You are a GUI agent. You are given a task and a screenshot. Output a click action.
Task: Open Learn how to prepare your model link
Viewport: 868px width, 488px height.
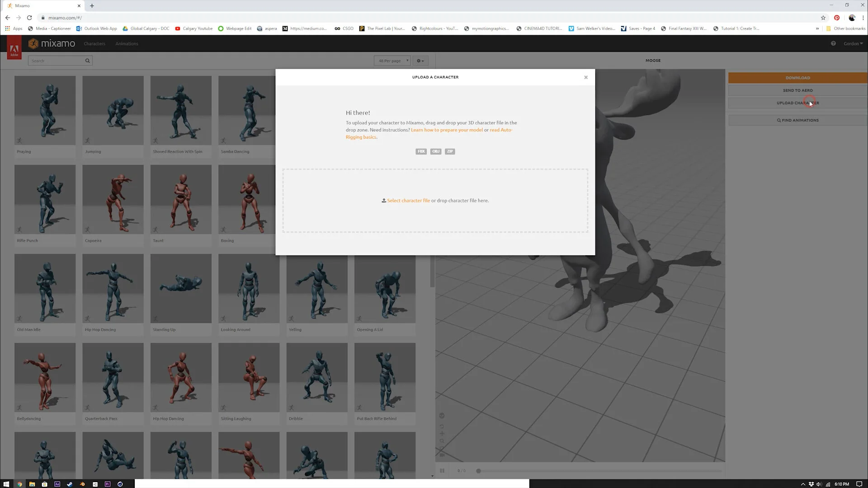[x=446, y=130]
